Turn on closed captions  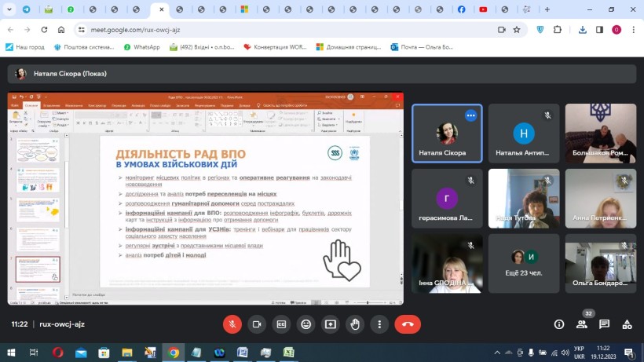tap(281, 324)
